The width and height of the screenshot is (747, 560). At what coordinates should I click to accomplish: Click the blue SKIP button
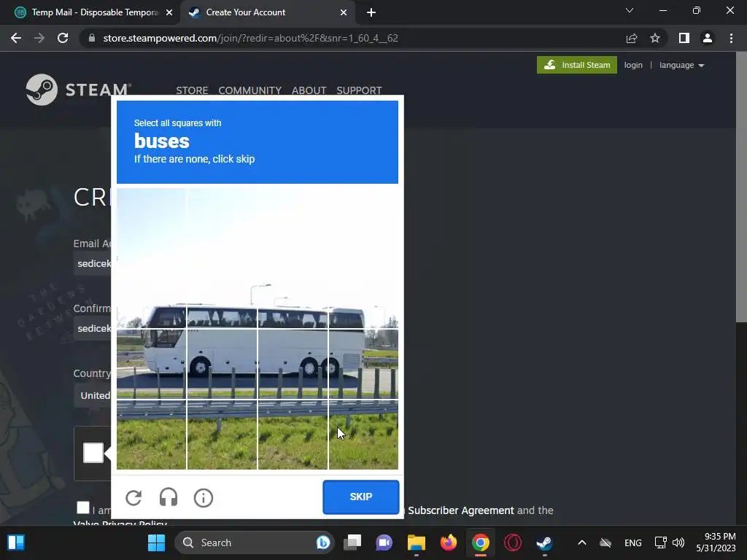click(x=360, y=497)
